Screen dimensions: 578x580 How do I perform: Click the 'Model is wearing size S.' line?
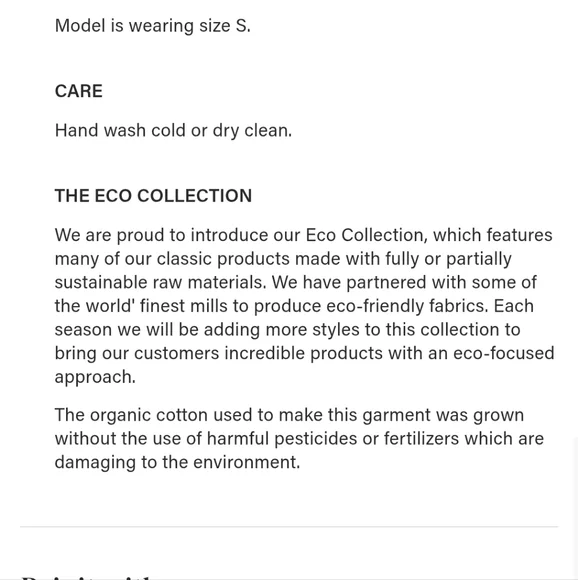tap(152, 26)
